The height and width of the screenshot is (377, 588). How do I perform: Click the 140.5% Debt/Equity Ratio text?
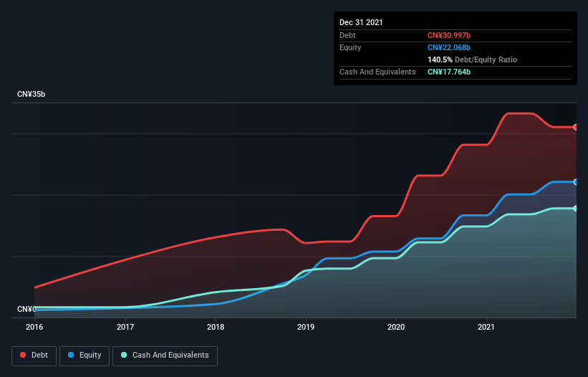pyautogui.click(x=472, y=59)
